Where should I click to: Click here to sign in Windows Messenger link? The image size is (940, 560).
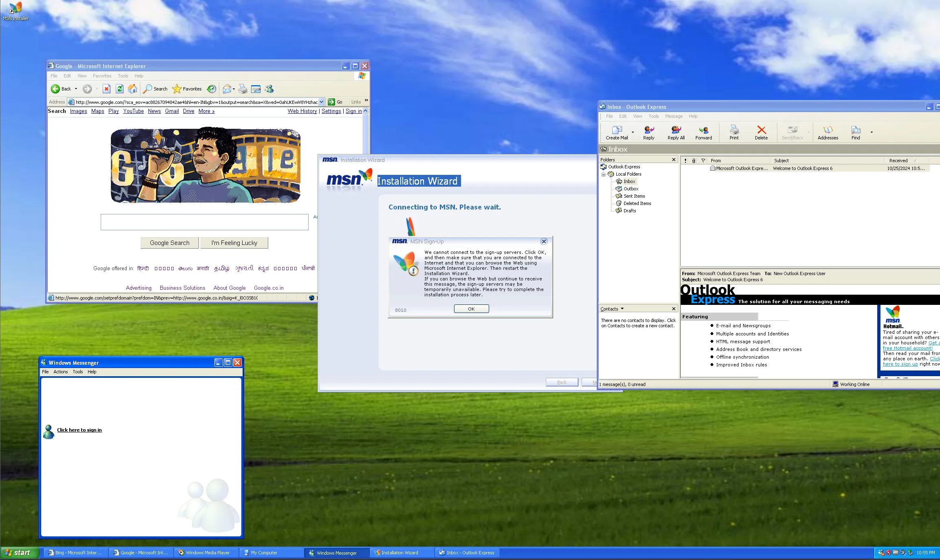(x=79, y=429)
